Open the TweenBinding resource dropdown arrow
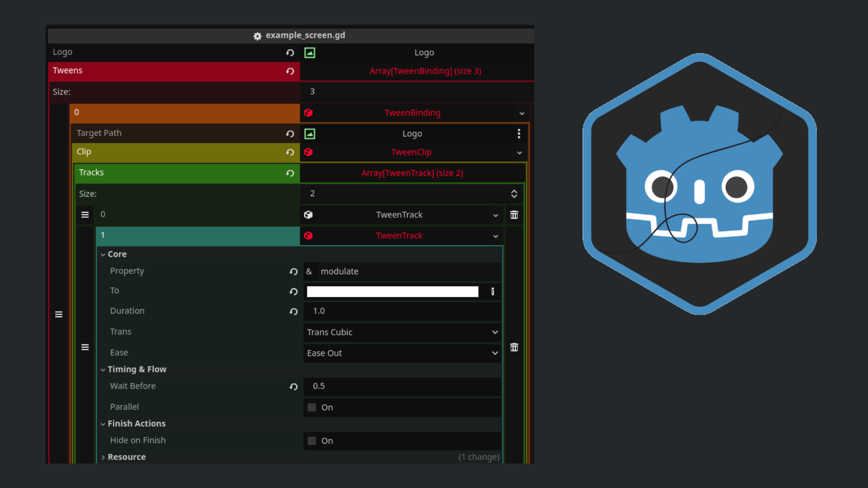Viewport: 868px width, 488px height. (522, 113)
